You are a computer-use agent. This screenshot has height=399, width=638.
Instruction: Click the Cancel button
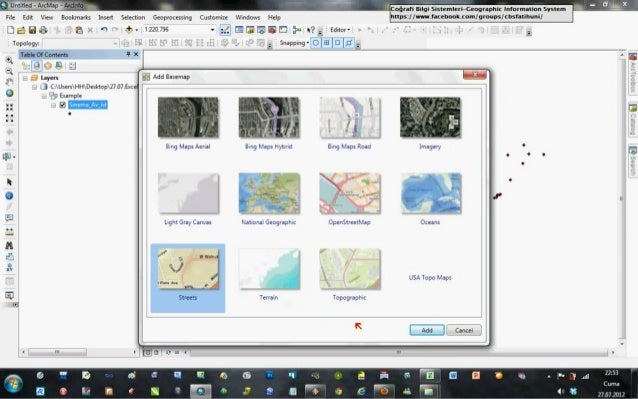[x=464, y=330]
